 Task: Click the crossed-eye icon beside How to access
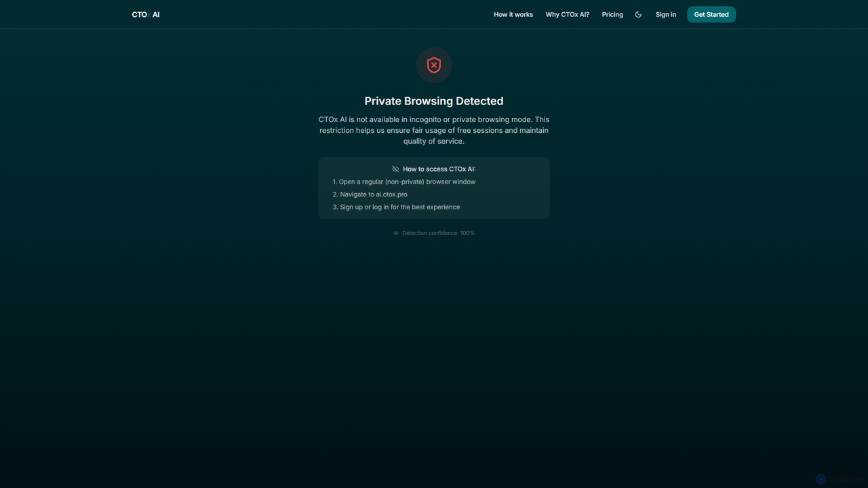point(395,169)
